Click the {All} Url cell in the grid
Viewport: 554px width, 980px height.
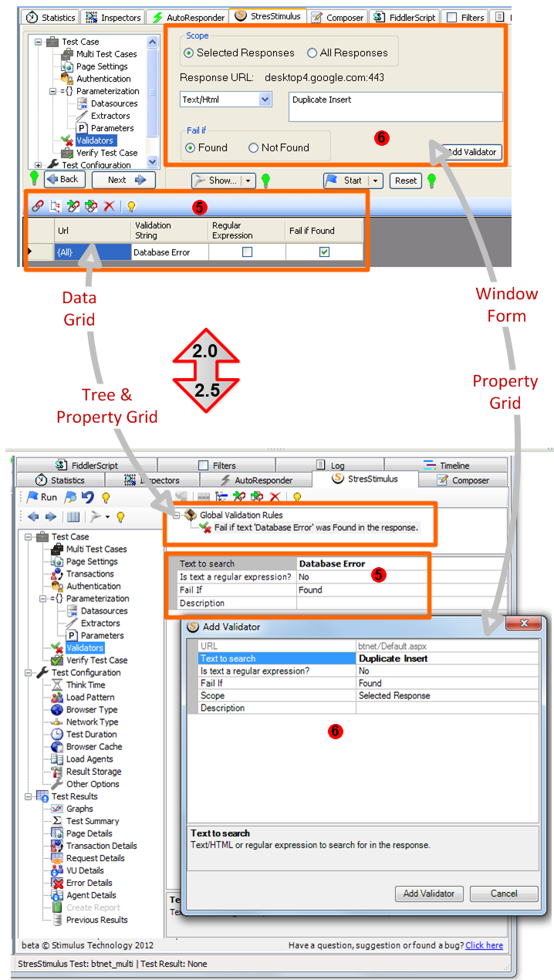point(93,252)
